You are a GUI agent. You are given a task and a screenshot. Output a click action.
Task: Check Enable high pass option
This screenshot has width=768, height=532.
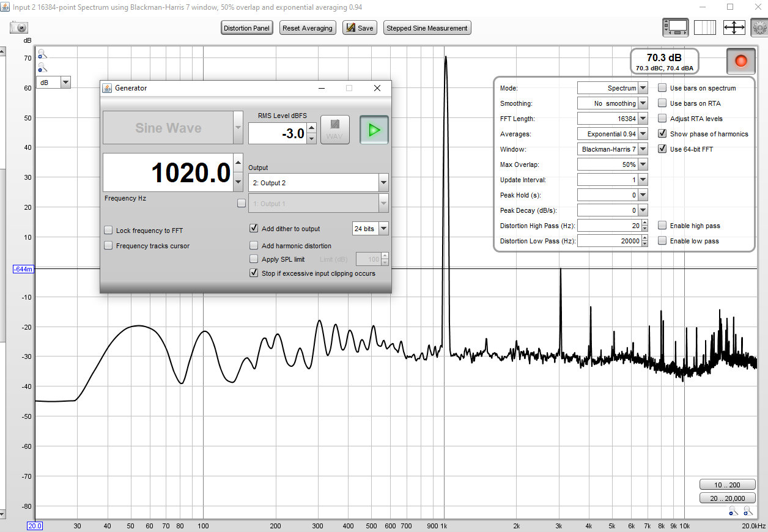click(x=662, y=226)
